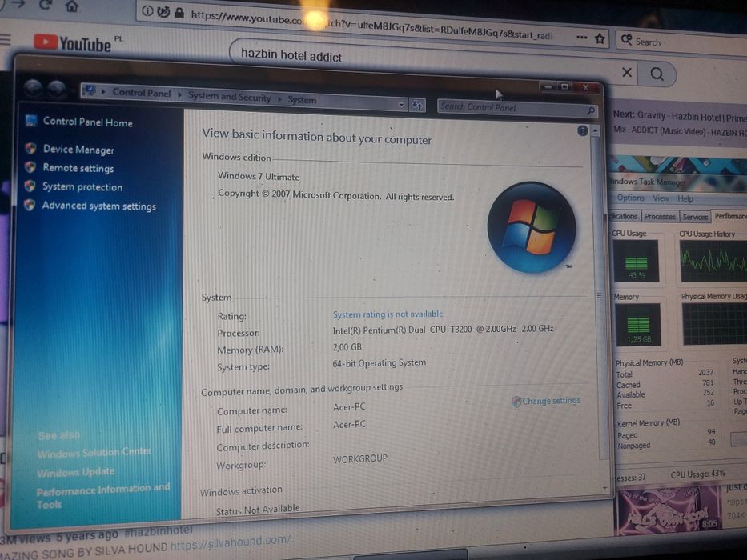The image size is (747, 560).
Task: Switch to Applications tab in Task Manager
Action: [625, 216]
